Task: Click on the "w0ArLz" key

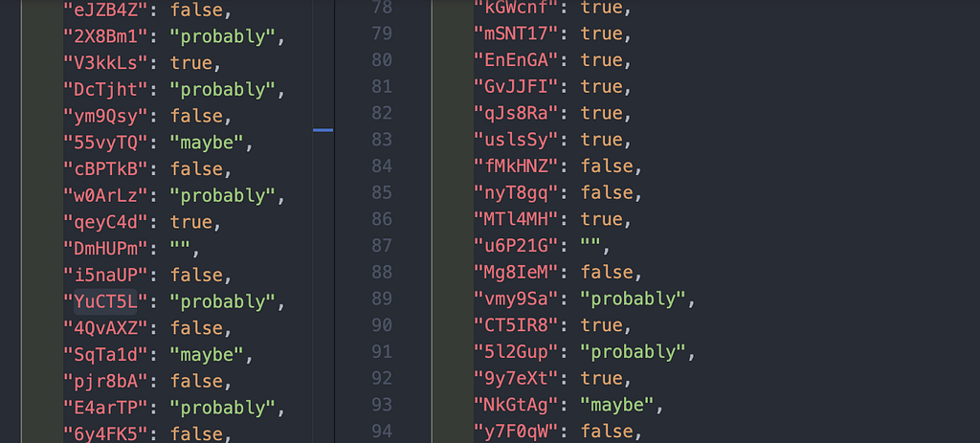Action: pyautogui.click(x=105, y=196)
